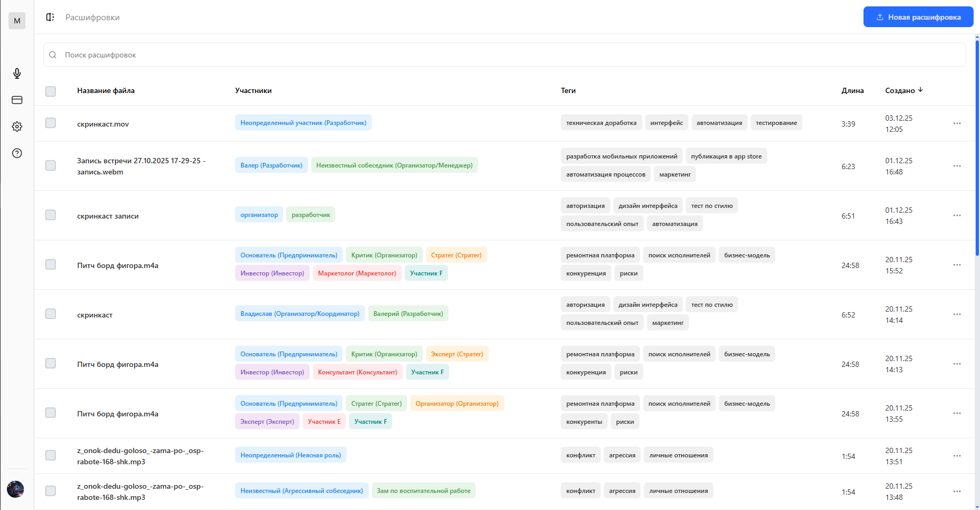The height and width of the screenshot is (510, 980).
Task: Open more options for скринкаст 14:14 row
Action: click(957, 314)
